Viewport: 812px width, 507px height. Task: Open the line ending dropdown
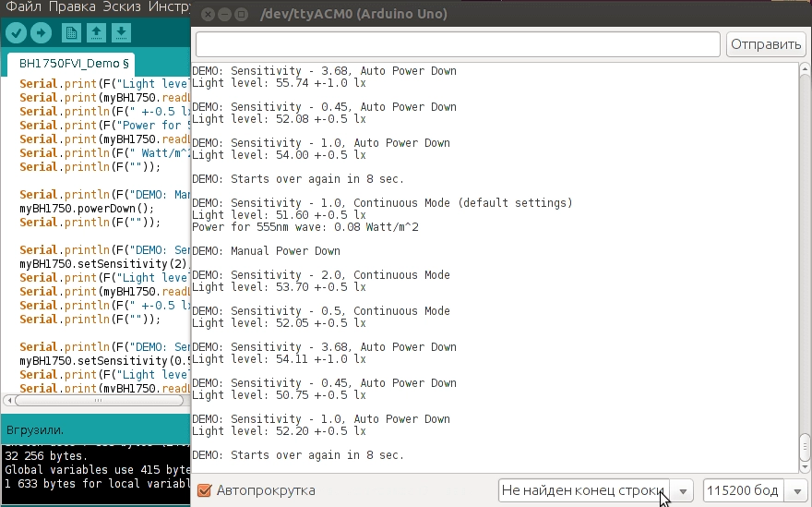point(595,490)
